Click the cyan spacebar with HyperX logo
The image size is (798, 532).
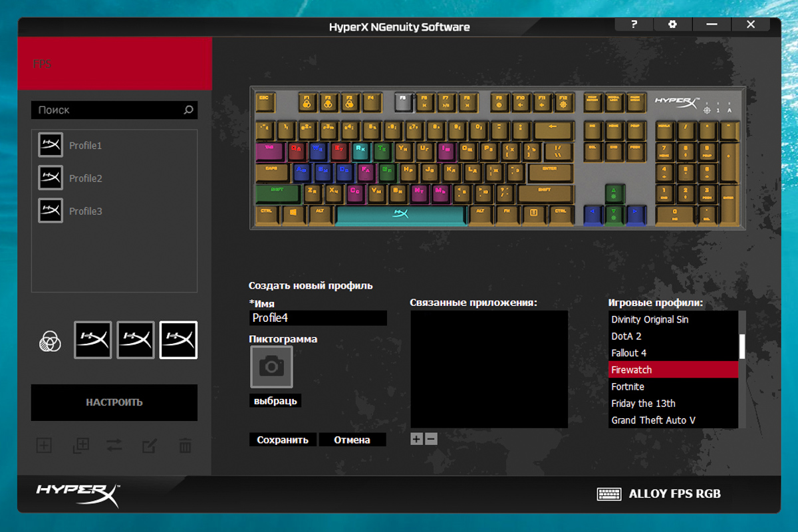[x=400, y=215]
